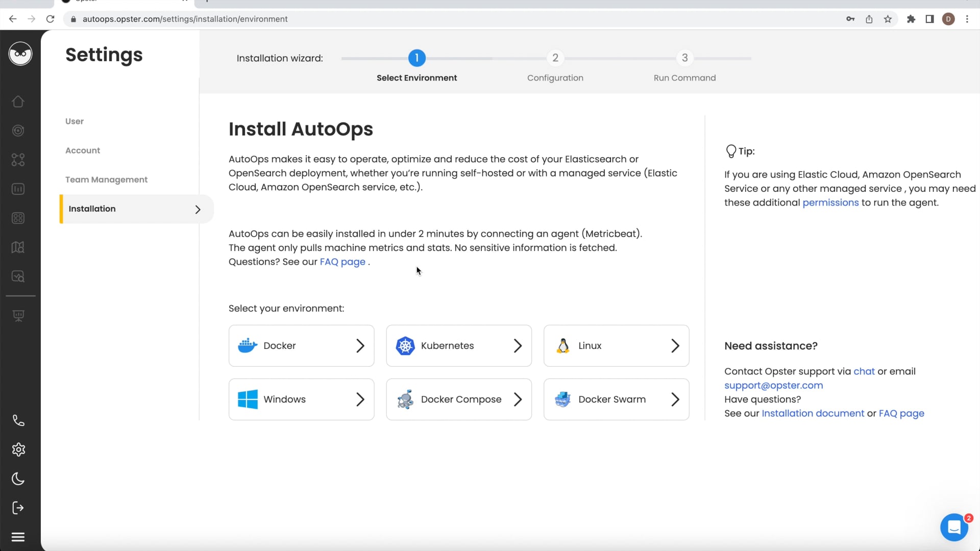Open the User settings section
The height and width of the screenshot is (551, 980).
point(75,121)
